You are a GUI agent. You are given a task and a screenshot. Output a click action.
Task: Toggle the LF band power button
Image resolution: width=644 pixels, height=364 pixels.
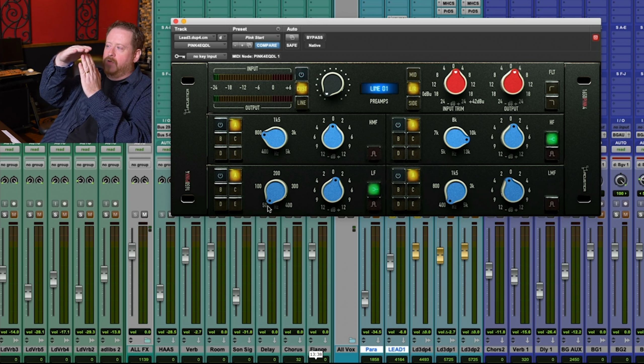220,176
